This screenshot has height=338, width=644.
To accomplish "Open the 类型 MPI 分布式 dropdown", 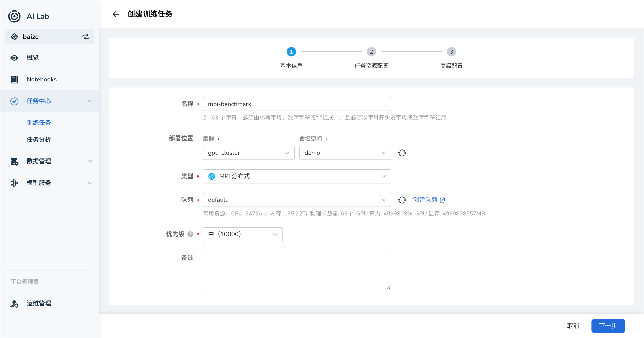I will pos(297,176).
